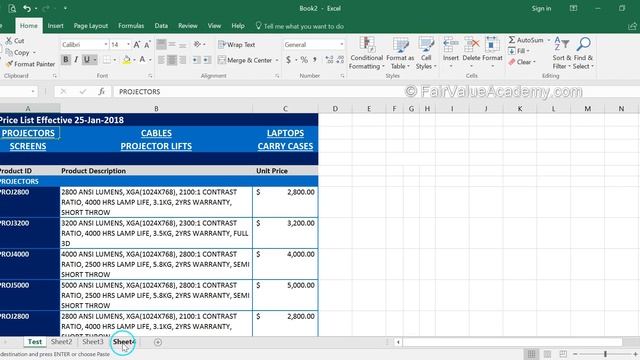Viewport: 640px width, 360px height.
Task: Toggle Center horizontal alignment
Action: point(172,60)
